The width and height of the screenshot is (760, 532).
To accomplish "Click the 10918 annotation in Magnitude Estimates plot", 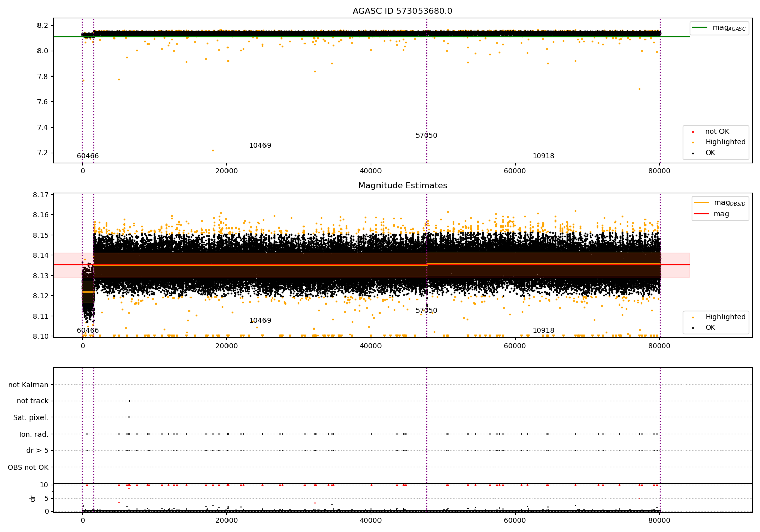I will [x=543, y=331].
